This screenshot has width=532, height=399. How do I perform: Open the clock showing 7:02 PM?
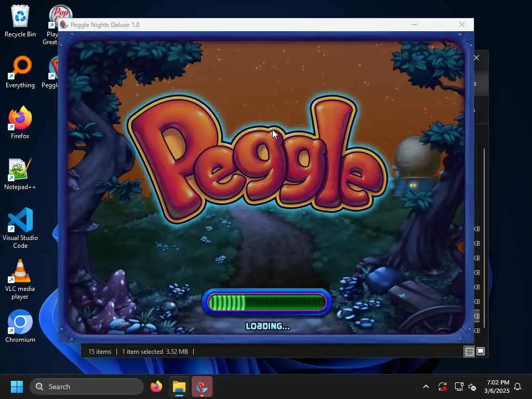pos(497,387)
